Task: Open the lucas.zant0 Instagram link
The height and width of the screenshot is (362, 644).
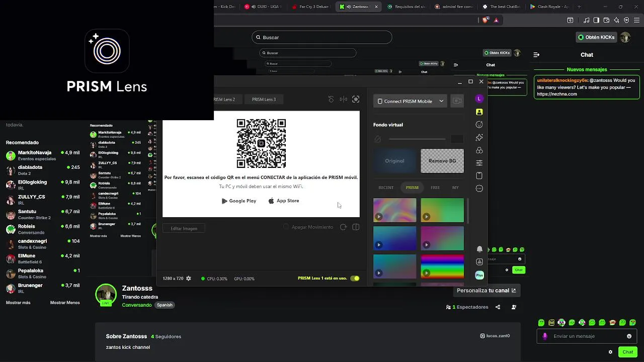Action: coord(495,336)
